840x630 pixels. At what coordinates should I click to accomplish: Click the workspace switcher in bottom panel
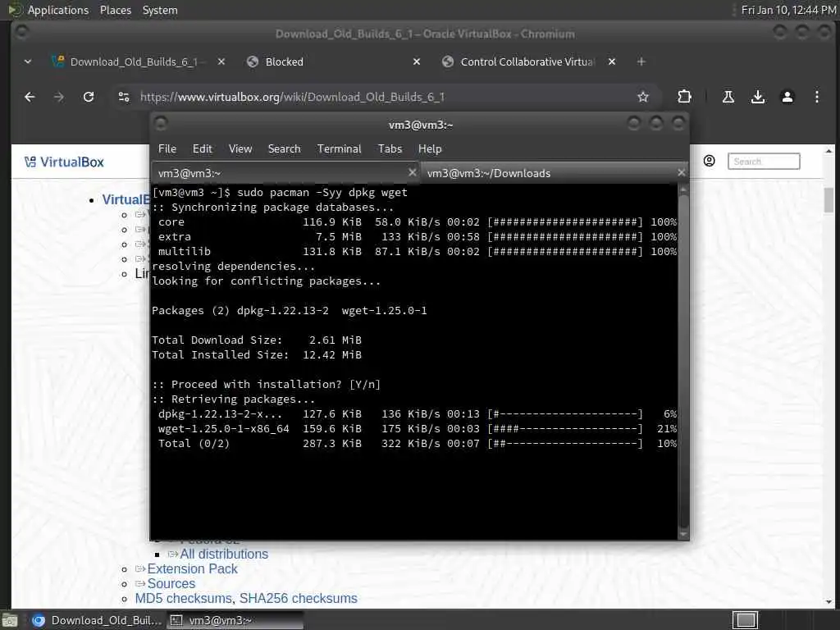pyautogui.click(x=745, y=620)
